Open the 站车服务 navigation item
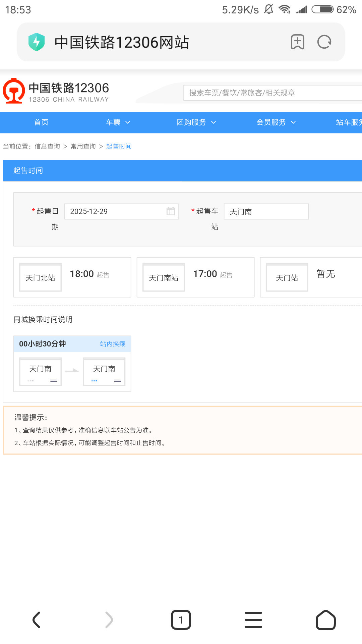 [349, 122]
